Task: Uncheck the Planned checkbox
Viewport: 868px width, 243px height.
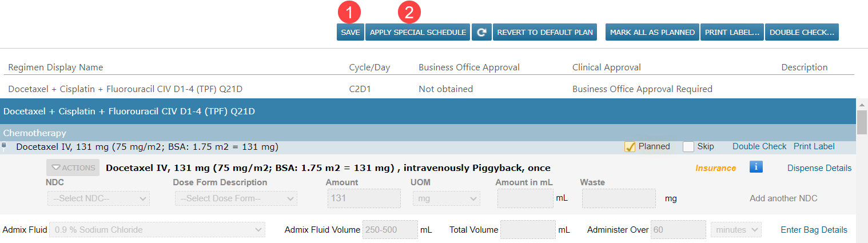Action: (630, 146)
